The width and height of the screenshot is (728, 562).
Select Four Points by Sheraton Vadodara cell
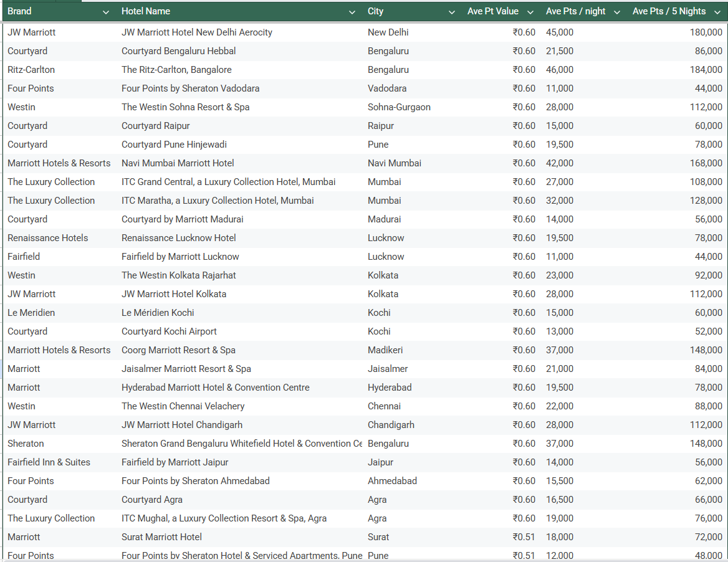pos(239,88)
